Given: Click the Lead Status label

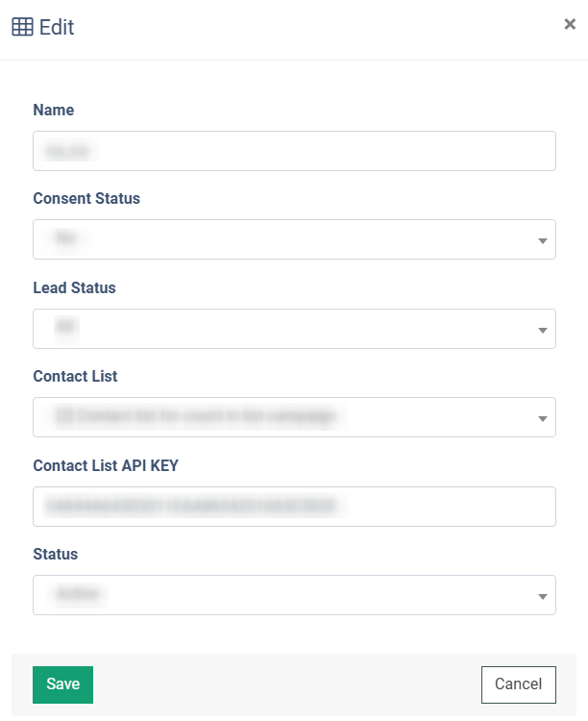Looking at the screenshot, I should tap(74, 287).
